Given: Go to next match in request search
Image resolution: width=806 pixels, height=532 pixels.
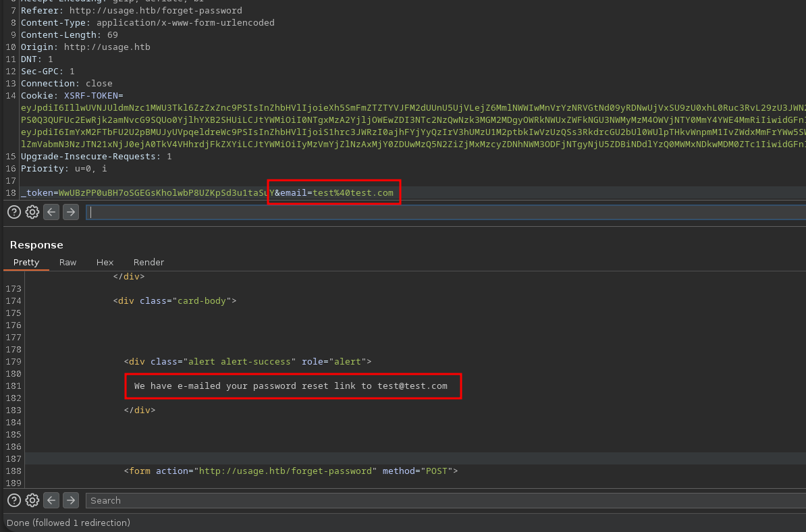Looking at the screenshot, I should pyautogui.click(x=71, y=212).
